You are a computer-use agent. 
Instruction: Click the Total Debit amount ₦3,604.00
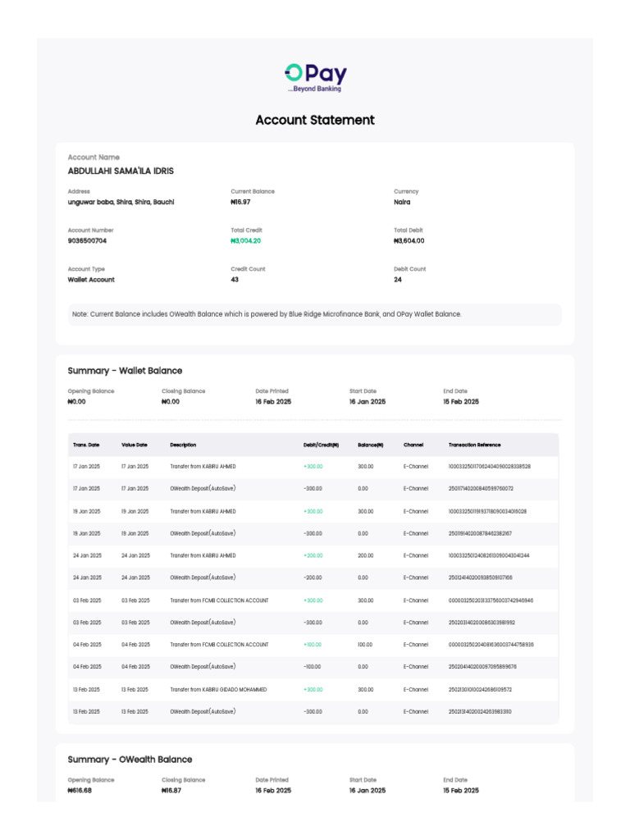(x=409, y=241)
